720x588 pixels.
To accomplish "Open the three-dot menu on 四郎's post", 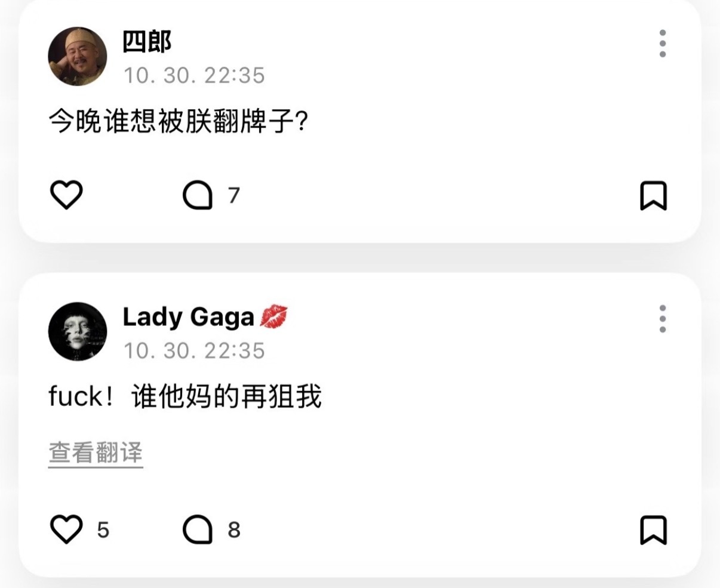I will (x=663, y=43).
